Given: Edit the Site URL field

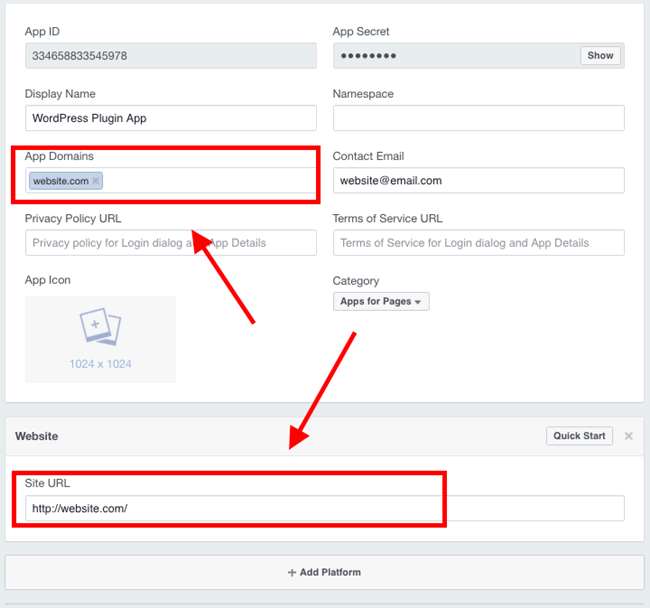Looking at the screenshot, I should [x=325, y=508].
